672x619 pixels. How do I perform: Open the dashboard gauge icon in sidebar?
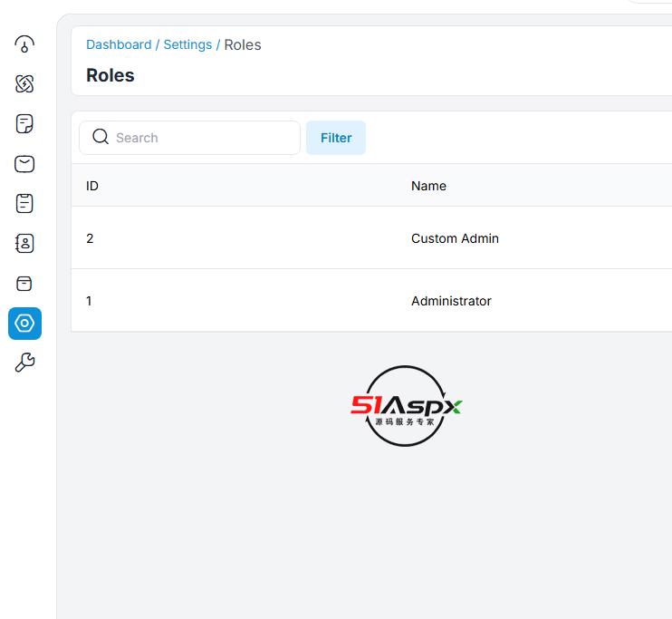click(x=24, y=44)
